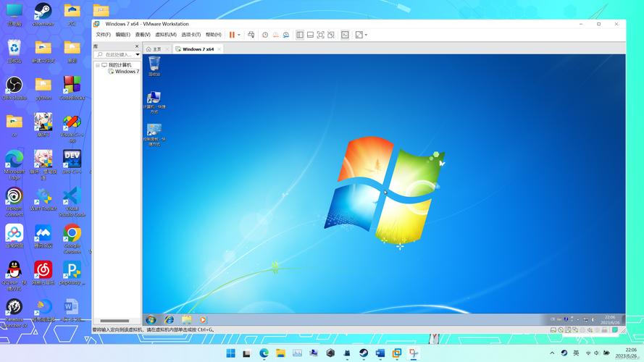The width and height of the screenshot is (644, 362).
Task: Open the host Recycle Bin desktop icon
Action: click(x=14, y=51)
